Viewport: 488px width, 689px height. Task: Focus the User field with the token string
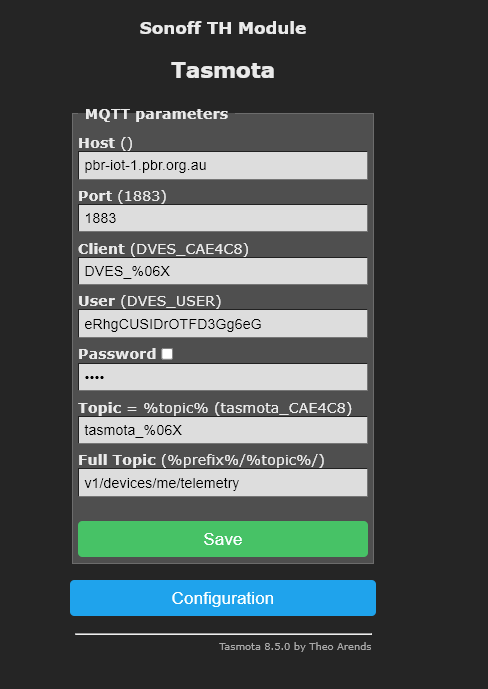[223, 324]
